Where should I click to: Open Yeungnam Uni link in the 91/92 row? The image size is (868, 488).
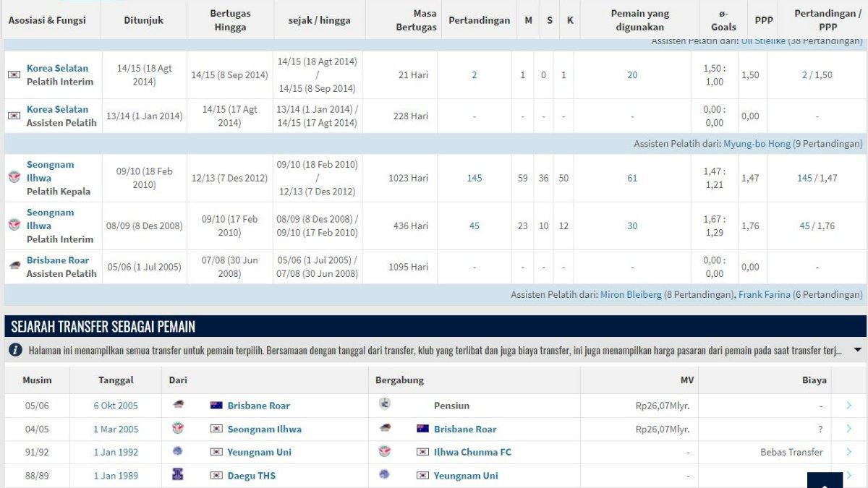point(260,452)
